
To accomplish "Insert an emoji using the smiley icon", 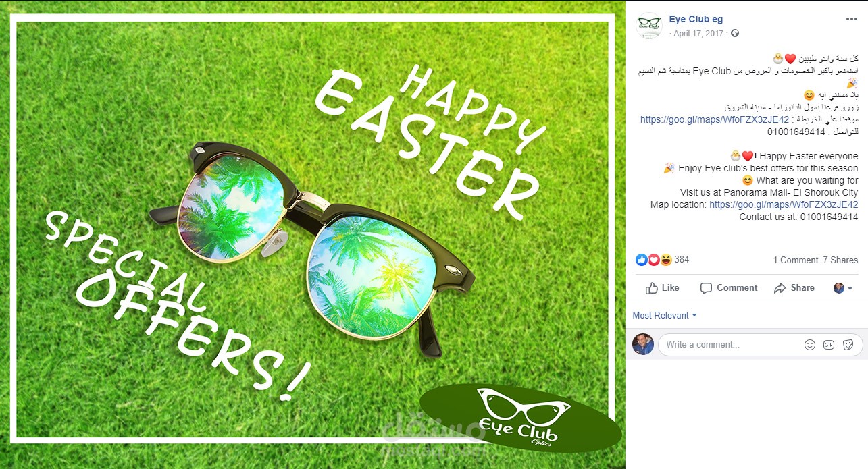I will pos(810,345).
